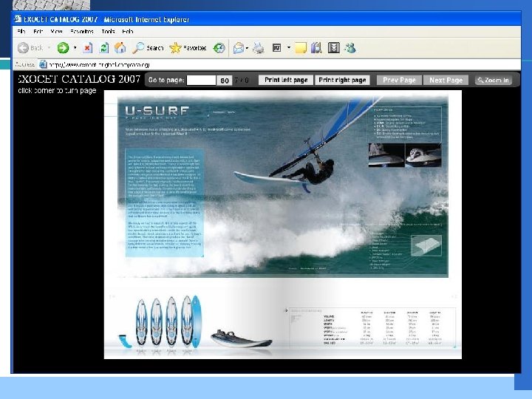Click the blue description text box
Screen dimensions: 532x399
[165, 202]
